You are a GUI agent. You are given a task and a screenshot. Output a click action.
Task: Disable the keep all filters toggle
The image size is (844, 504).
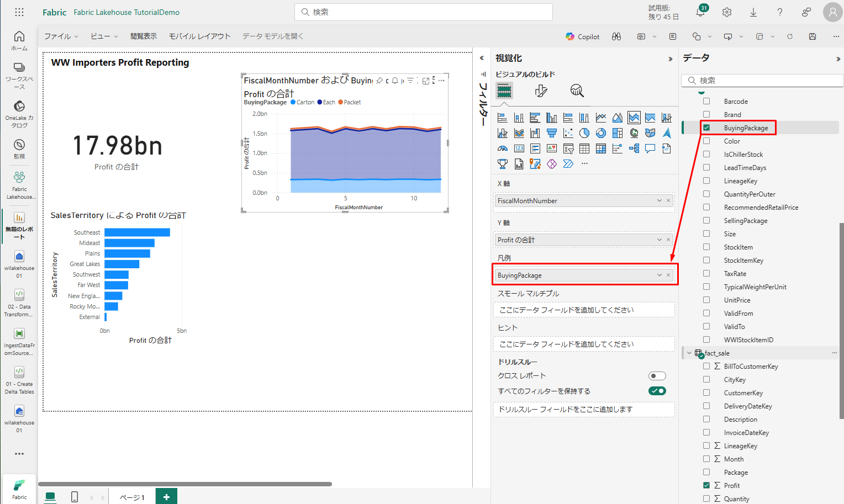point(657,391)
